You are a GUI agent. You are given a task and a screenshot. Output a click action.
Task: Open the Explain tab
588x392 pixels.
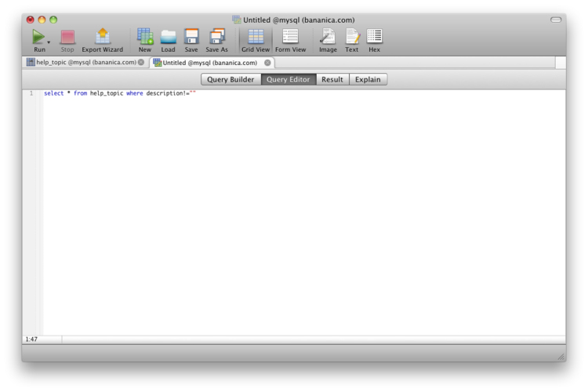tap(368, 79)
